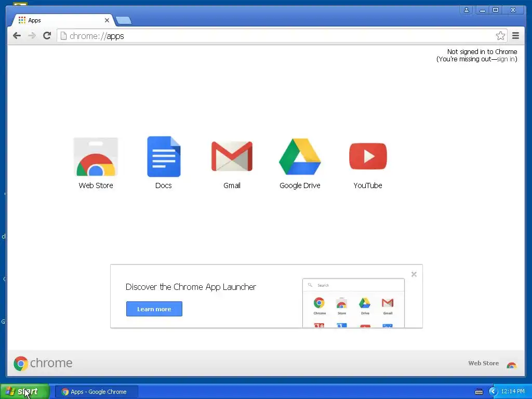
Task: Close the Chrome window
Action: tap(513, 10)
